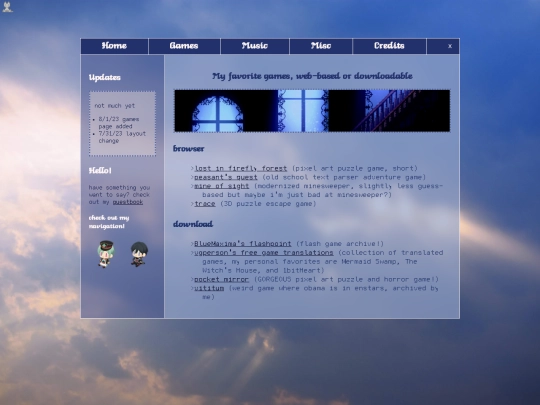
Task: Click the green-haired chibi character icon
Action: pyautogui.click(x=105, y=254)
